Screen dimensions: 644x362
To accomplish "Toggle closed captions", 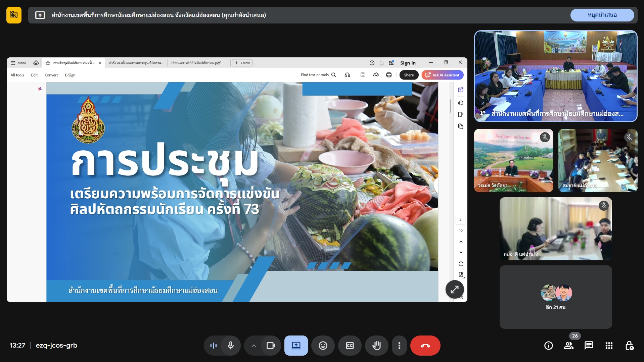I will pyautogui.click(x=350, y=345).
